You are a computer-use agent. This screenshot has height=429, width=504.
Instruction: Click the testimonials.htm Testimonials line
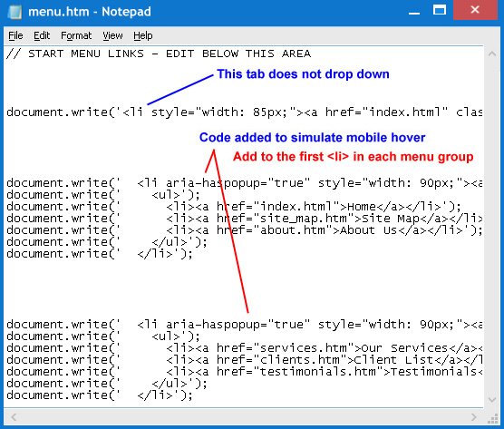point(244,372)
